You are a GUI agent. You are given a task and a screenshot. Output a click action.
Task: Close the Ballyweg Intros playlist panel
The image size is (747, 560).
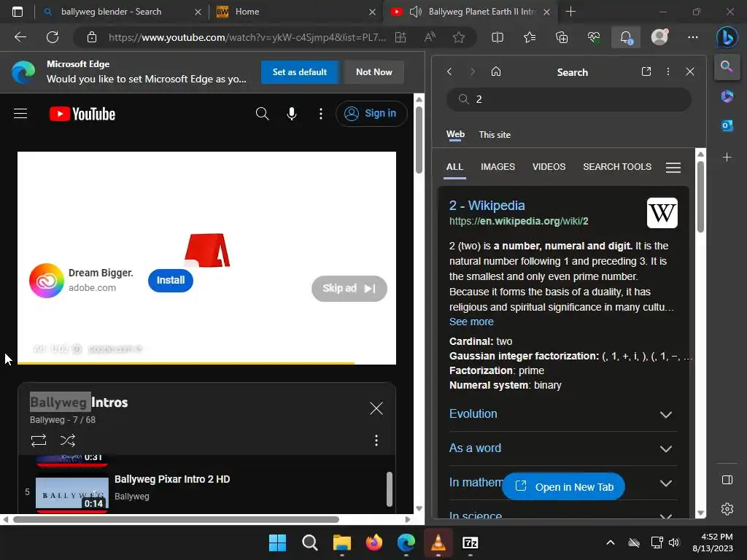[x=376, y=408]
